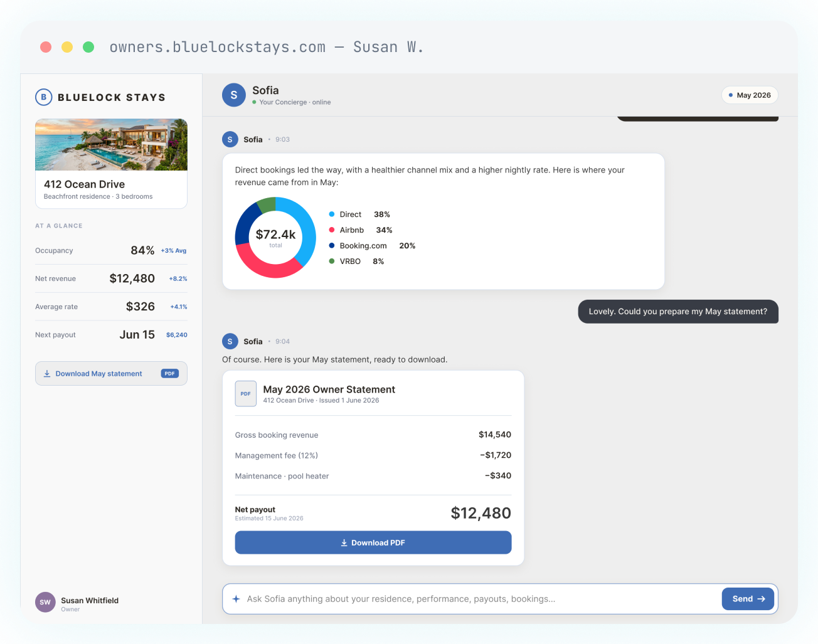Click the 412 Ocean Drive property title
Image resolution: width=818 pixels, height=644 pixels.
(84, 184)
